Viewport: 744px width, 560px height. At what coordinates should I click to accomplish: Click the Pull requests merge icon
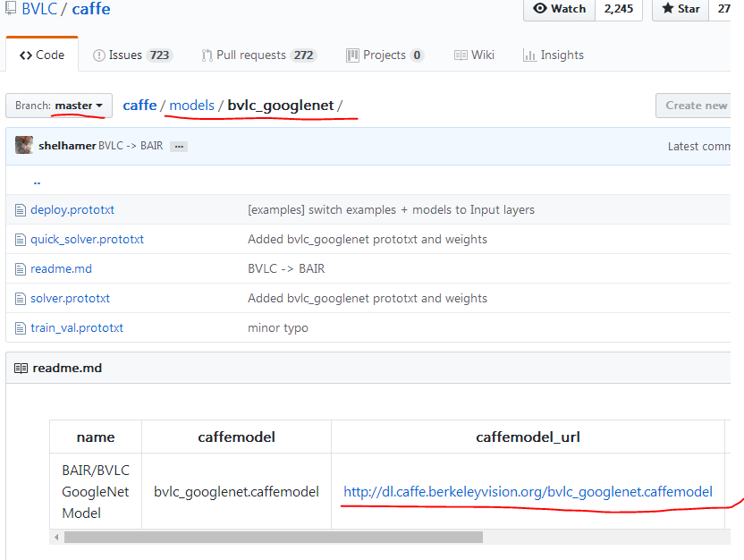pyautogui.click(x=207, y=55)
